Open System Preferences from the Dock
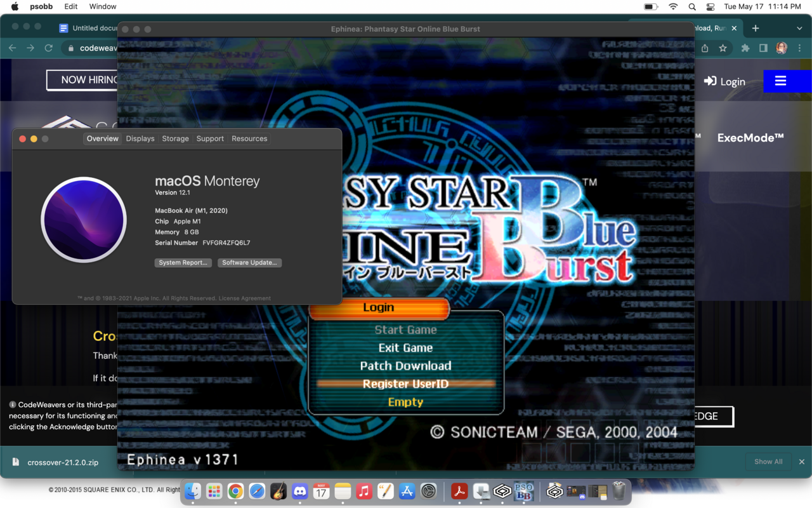Viewport: 812px width, 508px height. click(429, 491)
